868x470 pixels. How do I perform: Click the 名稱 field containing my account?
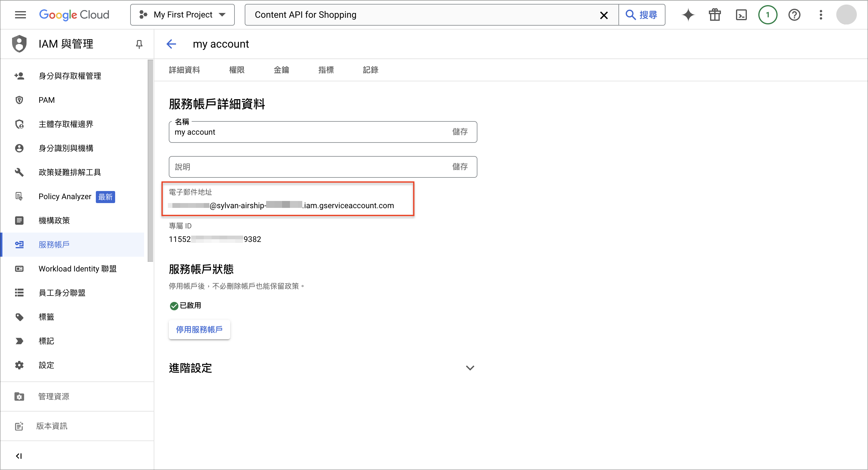pos(323,132)
